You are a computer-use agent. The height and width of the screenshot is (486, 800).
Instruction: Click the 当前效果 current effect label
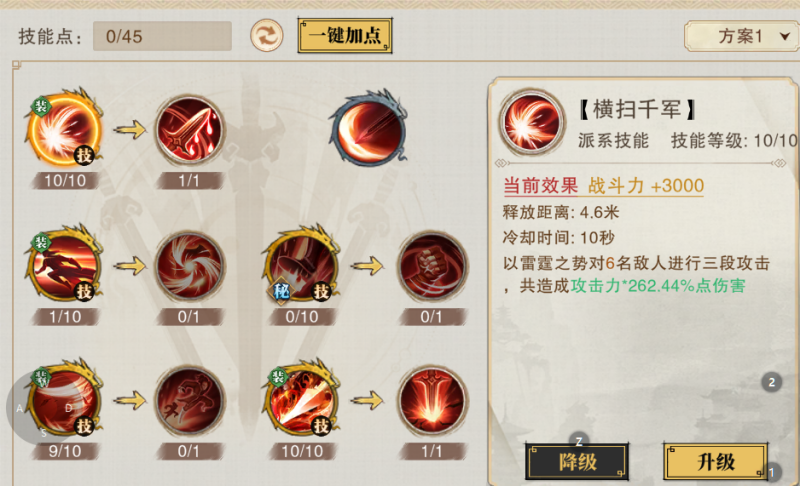540,186
